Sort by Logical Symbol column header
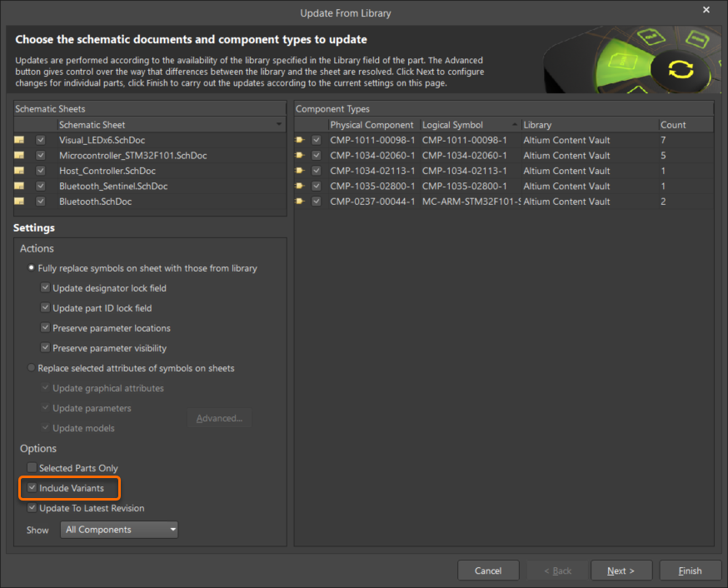The width and height of the screenshot is (728, 588). [x=470, y=124]
